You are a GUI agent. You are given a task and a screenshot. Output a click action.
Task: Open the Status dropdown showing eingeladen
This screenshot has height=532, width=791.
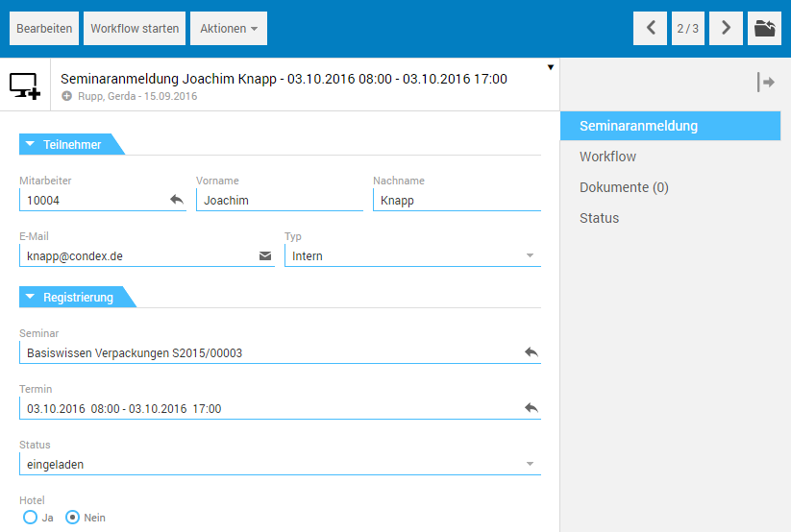click(x=529, y=465)
